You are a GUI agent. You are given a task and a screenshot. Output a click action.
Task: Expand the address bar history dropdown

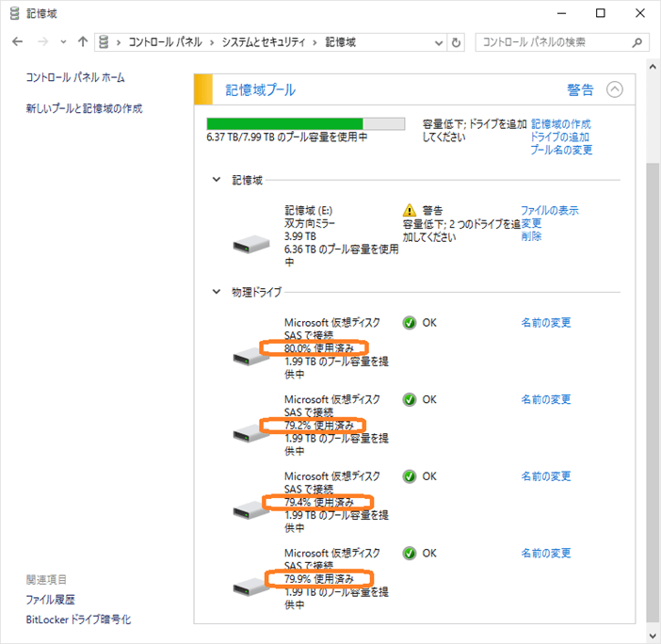(x=439, y=42)
